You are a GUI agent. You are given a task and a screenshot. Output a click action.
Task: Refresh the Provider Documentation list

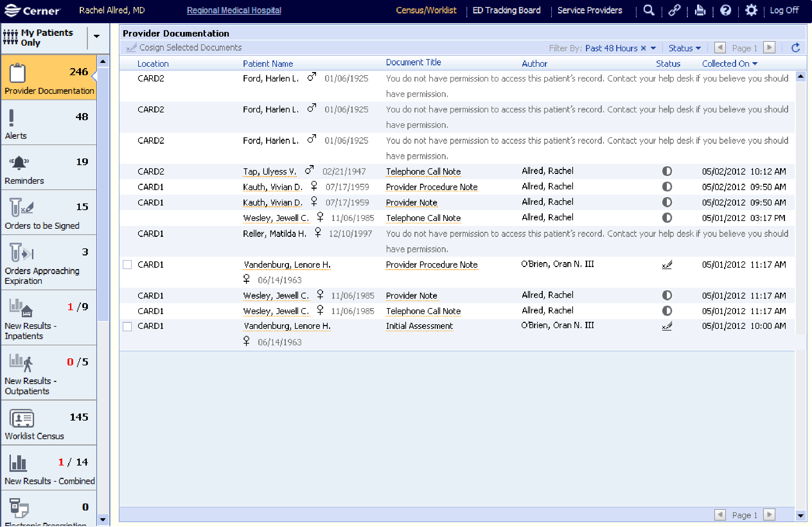[796, 48]
